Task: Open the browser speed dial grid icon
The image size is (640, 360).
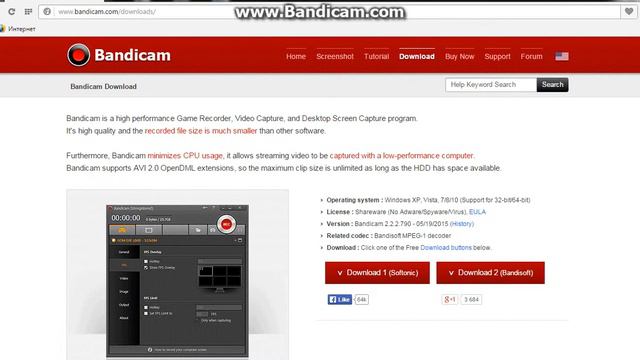Action: tap(28, 12)
